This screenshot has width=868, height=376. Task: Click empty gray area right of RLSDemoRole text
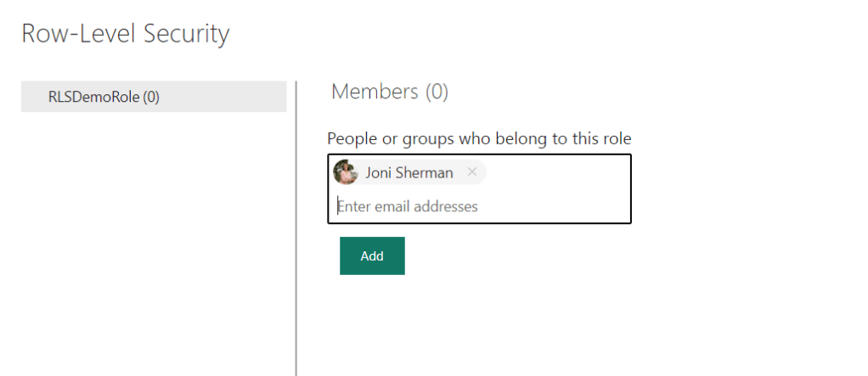[x=225, y=97]
